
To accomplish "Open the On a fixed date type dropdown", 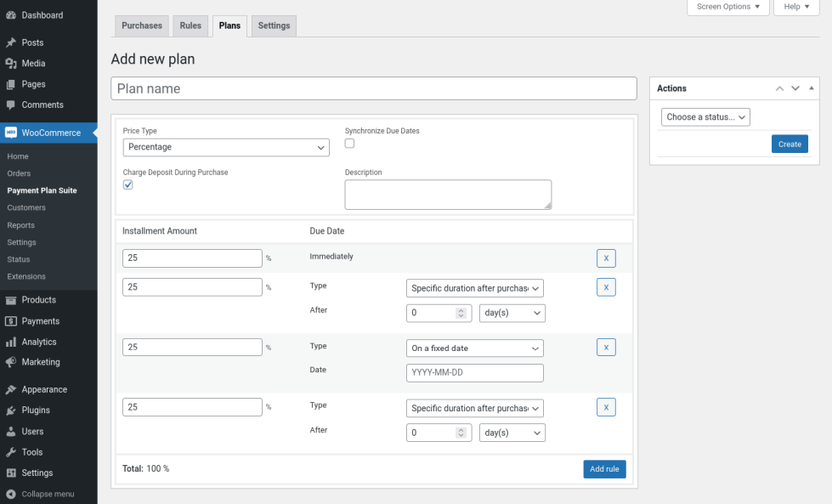I will click(475, 348).
